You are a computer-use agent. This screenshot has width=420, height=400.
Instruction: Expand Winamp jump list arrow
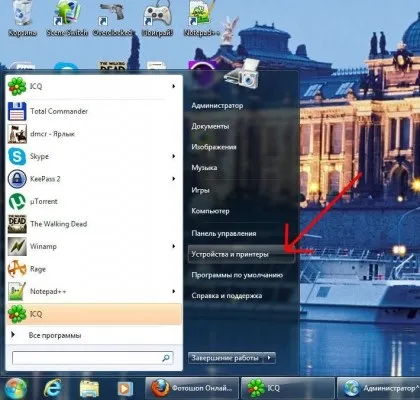pos(174,246)
